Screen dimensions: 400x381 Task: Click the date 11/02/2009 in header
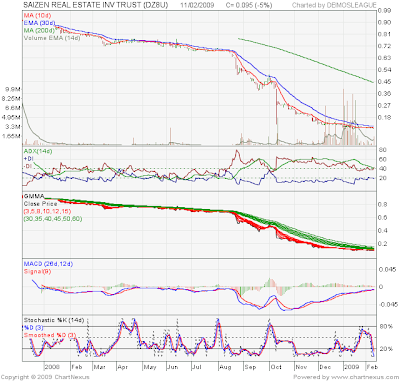coord(197,5)
